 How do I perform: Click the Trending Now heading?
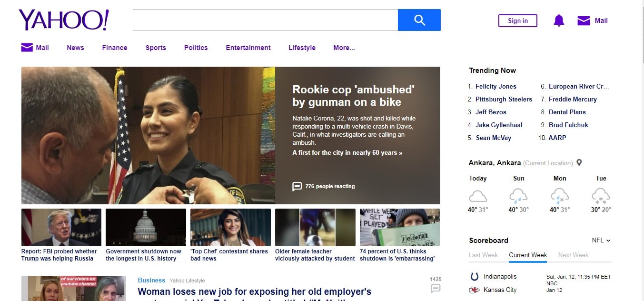(x=492, y=70)
